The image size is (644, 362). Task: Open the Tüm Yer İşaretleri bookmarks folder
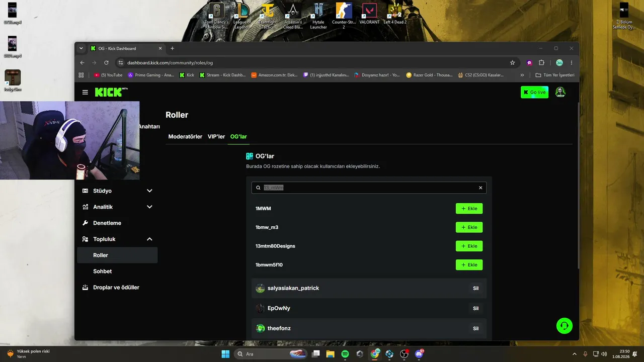[x=555, y=75]
